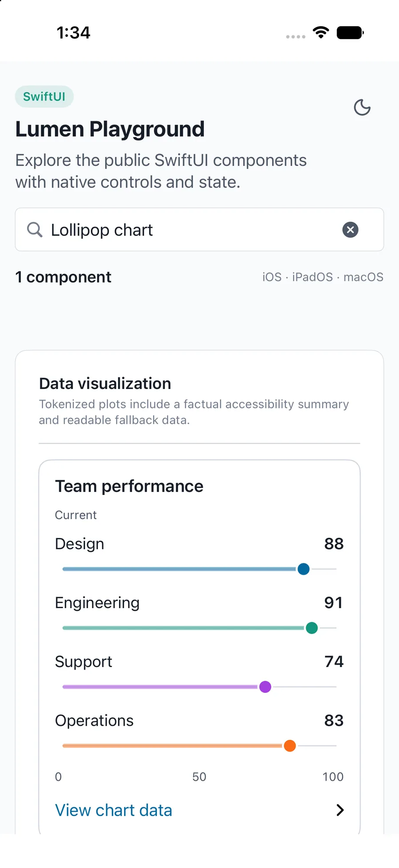Screen dimensions: 399x868
Task: Tap the SwiftUI badge
Action: (44, 97)
